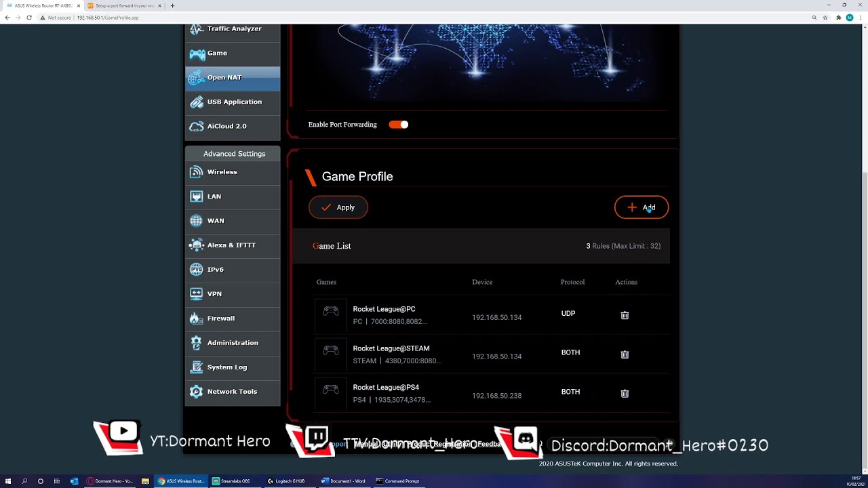868x488 pixels.
Task: Click the Add button for game profiles
Action: pos(642,207)
